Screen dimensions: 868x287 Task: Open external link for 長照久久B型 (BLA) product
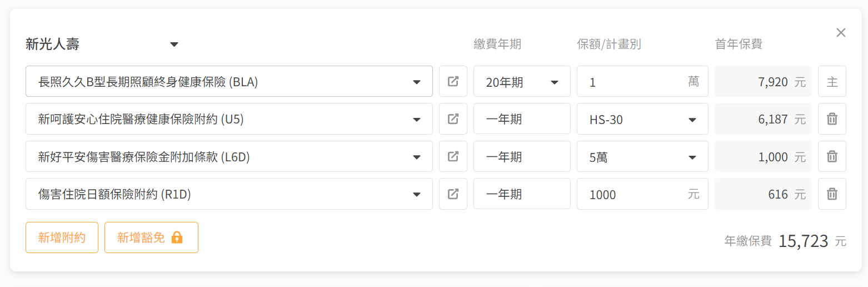[x=453, y=82]
